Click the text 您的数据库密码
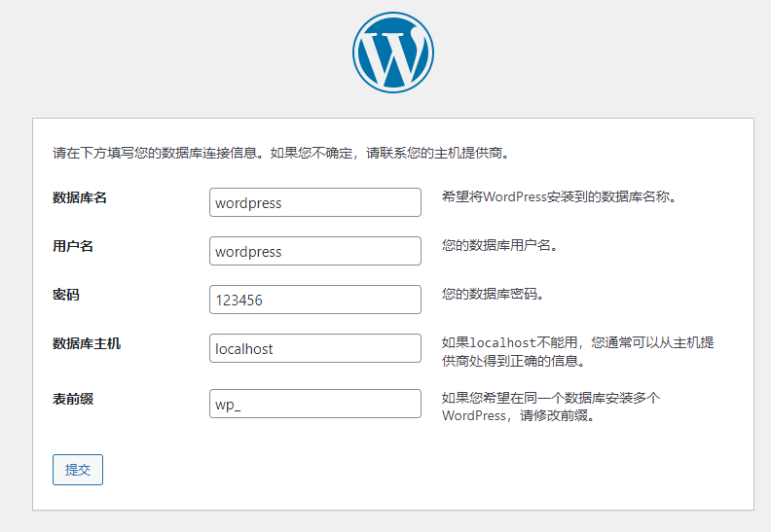 [493, 294]
